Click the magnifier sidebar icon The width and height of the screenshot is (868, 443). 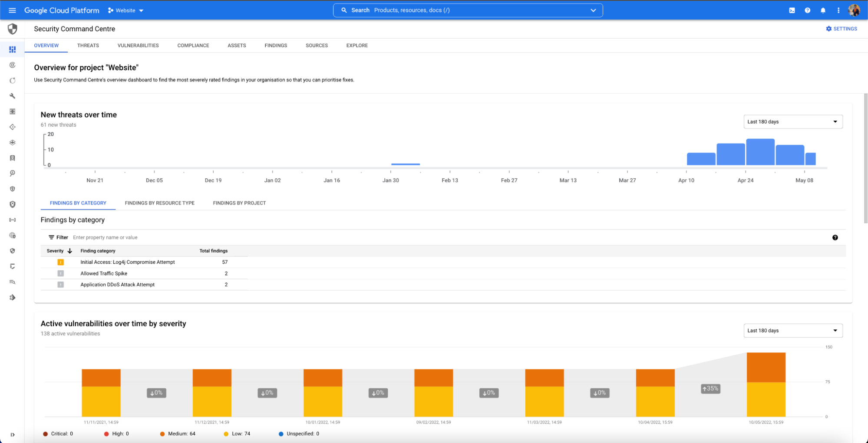pos(13,174)
